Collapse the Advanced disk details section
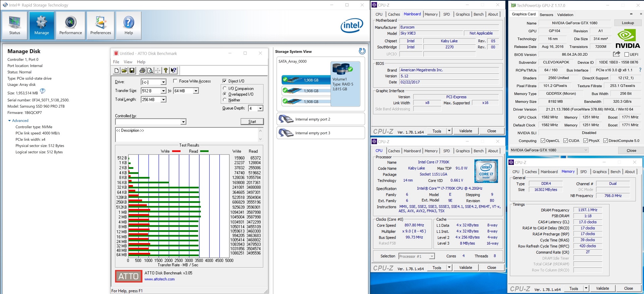 [10, 121]
